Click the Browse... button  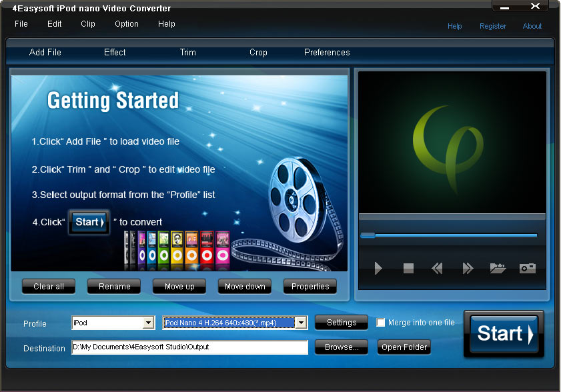point(342,347)
